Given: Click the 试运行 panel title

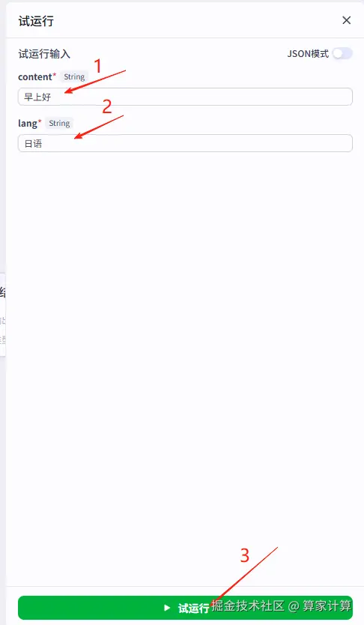Looking at the screenshot, I should 36,21.
